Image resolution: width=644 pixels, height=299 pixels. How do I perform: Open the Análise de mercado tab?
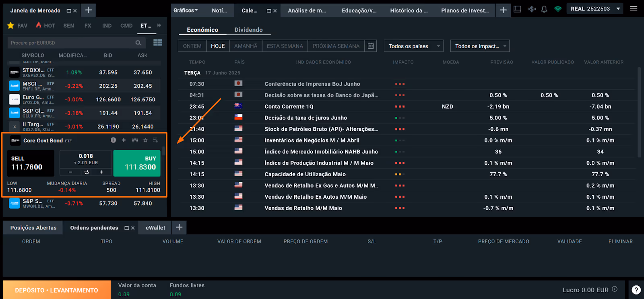[307, 10]
